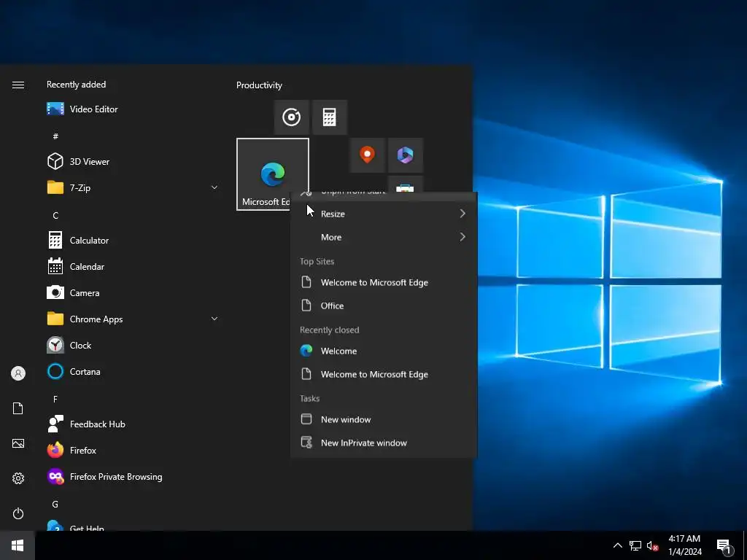The image size is (747, 560).
Task: Reopen the recently closed Welcome page
Action: (x=384, y=351)
